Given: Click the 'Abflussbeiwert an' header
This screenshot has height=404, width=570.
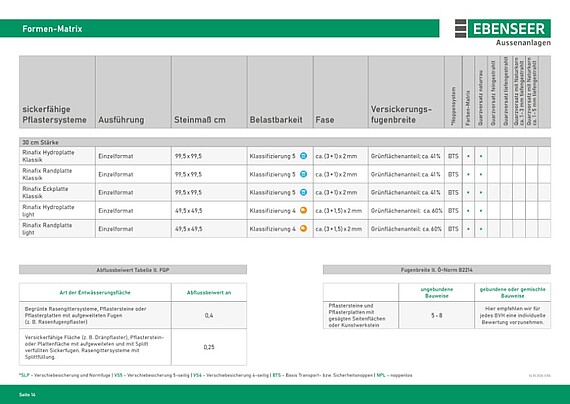Looking at the screenshot, I should [209, 292].
